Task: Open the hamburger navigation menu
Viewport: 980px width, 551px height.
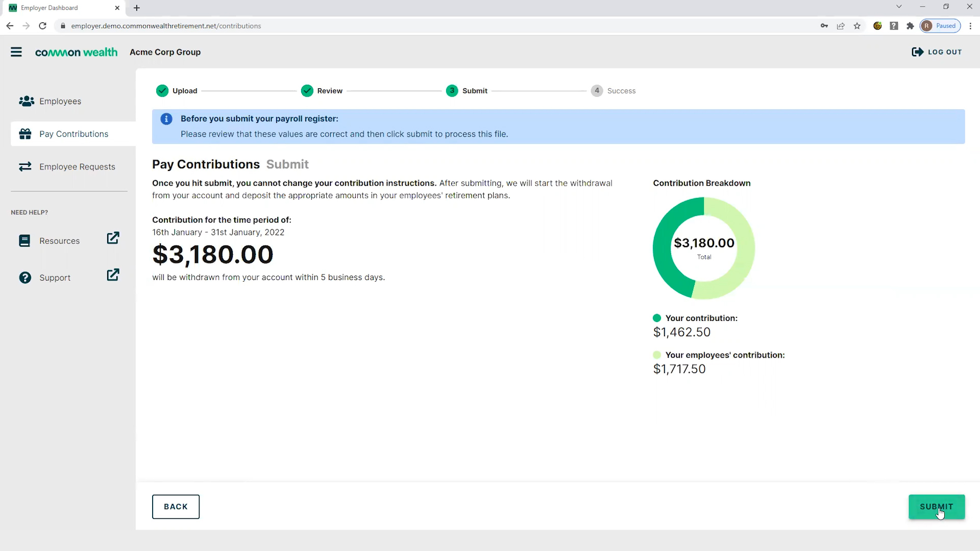Action: tap(16, 52)
